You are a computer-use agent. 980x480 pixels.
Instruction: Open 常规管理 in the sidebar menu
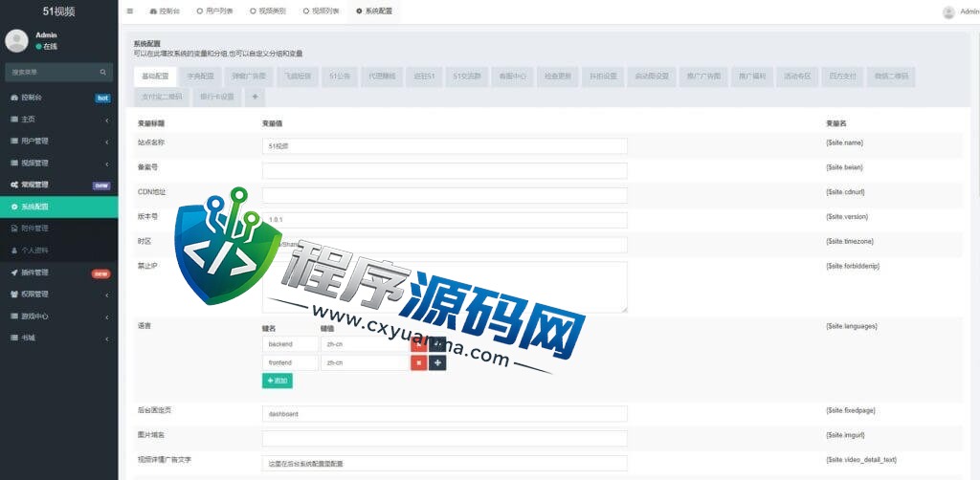[58, 185]
